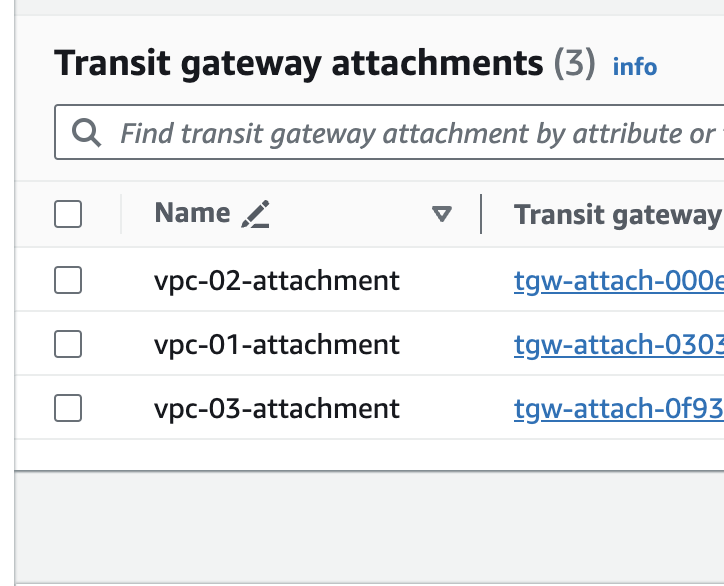
Task: Select the vpc-02-attachment row checkbox
Action: [x=68, y=281]
